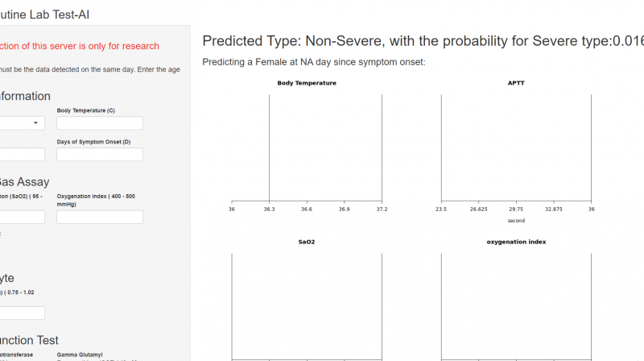Click the 'second' axis label under APTT

coord(516,220)
